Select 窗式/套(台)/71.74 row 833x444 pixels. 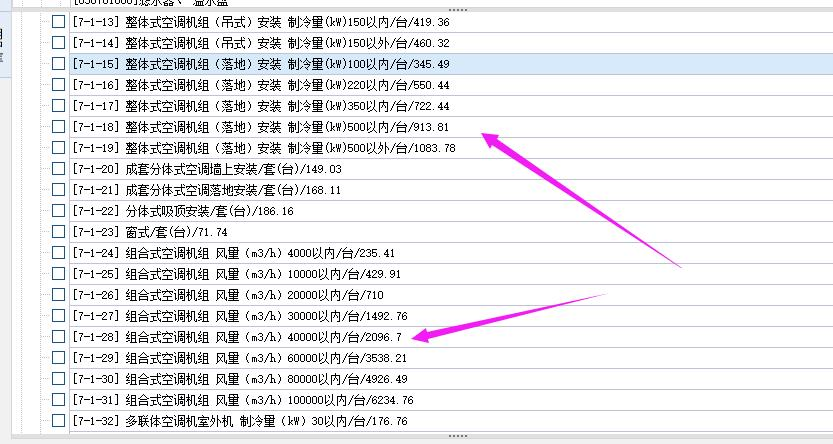click(150, 232)
